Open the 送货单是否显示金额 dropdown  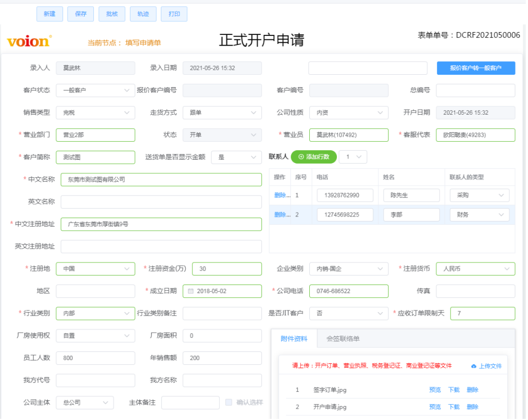click(236, 157)
